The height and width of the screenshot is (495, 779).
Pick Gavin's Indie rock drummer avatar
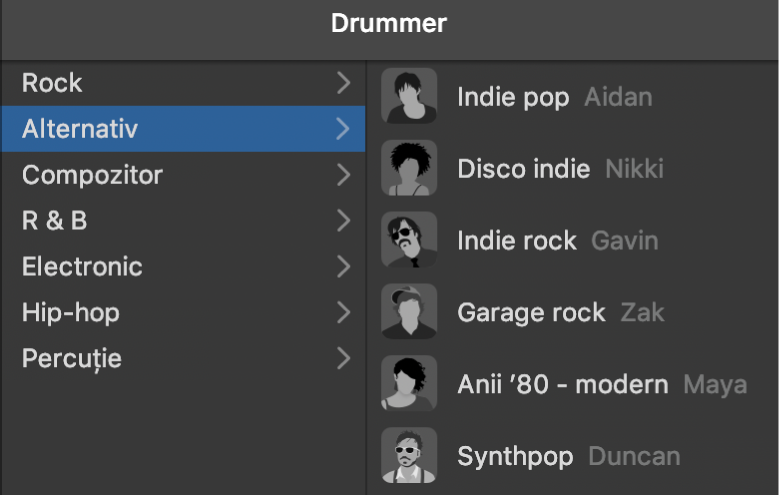pyautogui.click(x=409, y=240)
